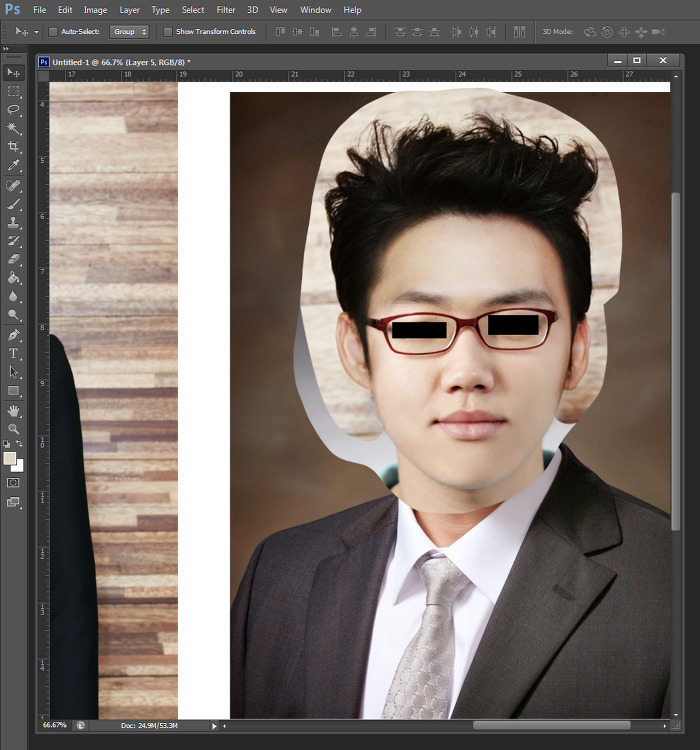Screen dimensions: 700x750
Task: Select the Clone Stamp tool
Action: (14, 222)
